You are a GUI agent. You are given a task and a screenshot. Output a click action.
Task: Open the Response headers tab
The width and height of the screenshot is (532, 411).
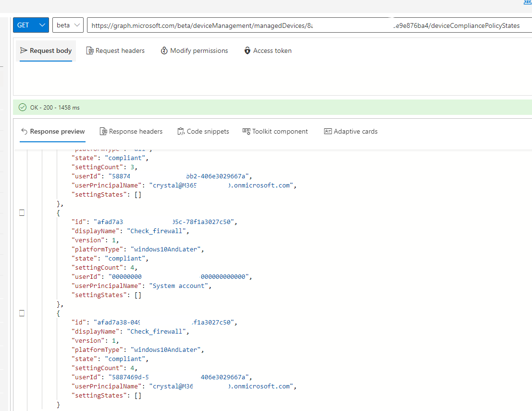[131, 131]
